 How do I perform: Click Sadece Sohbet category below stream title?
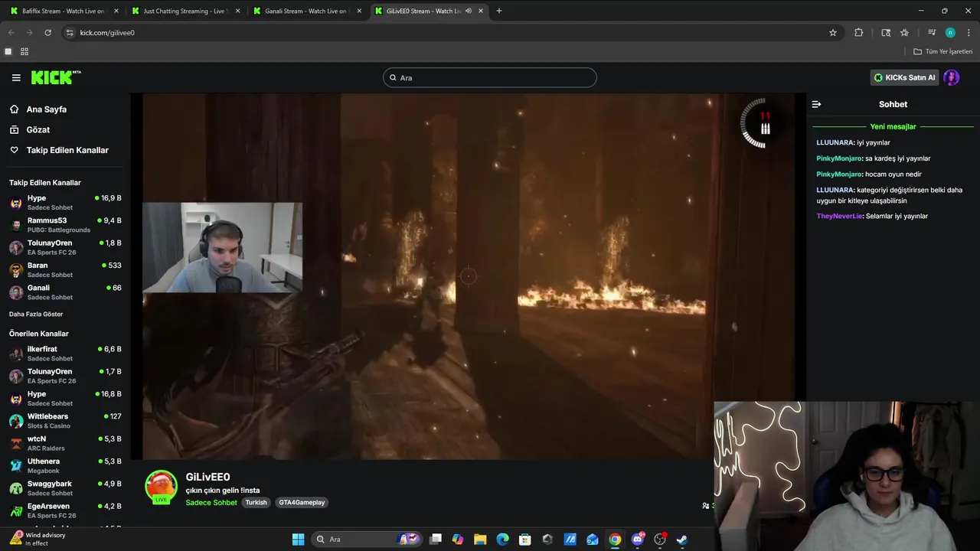pos(211,503)
